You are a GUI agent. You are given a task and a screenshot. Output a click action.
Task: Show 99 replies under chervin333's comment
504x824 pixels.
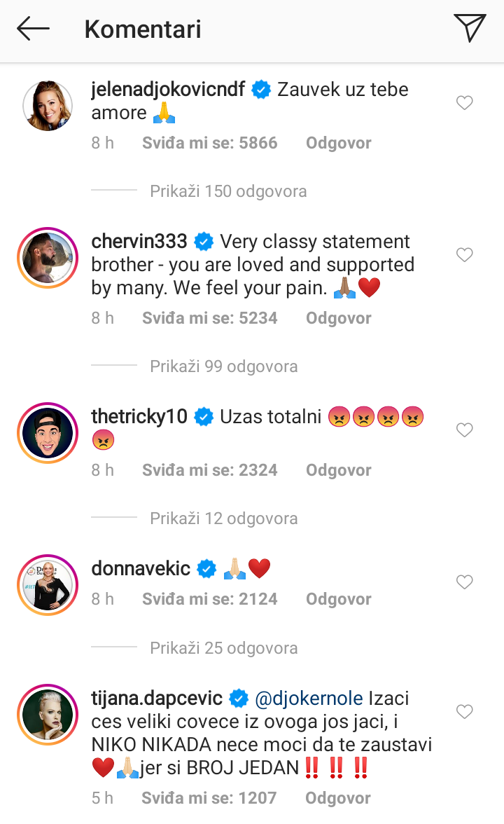(224, 366)
